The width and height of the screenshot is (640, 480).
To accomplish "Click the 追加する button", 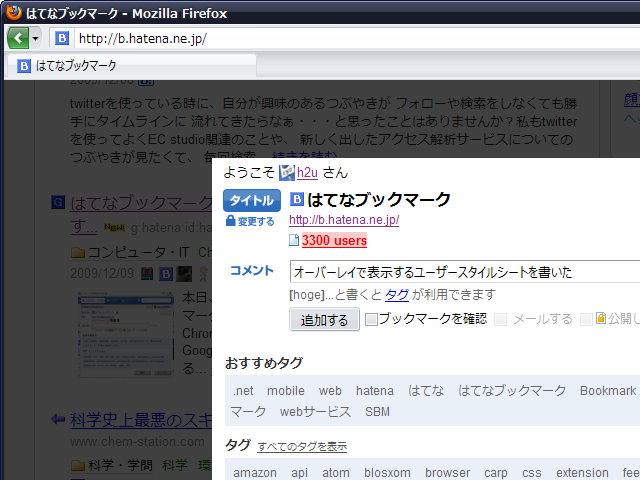I will tap(324, 320).
